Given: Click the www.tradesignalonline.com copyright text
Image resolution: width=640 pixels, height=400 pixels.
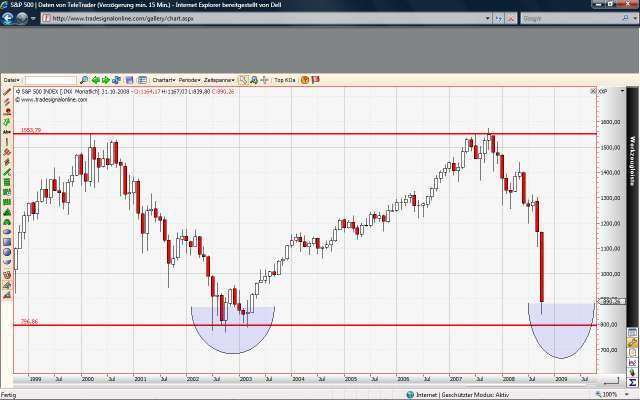Looking at the screenshot, I should (x=51, y=100).
